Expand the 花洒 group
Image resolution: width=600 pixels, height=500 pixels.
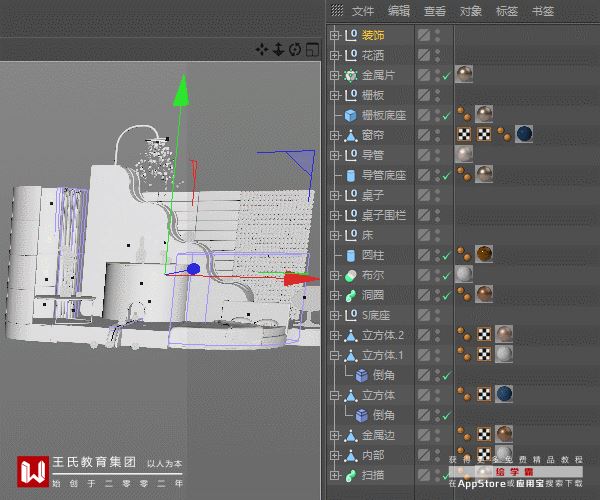(335, 55)
